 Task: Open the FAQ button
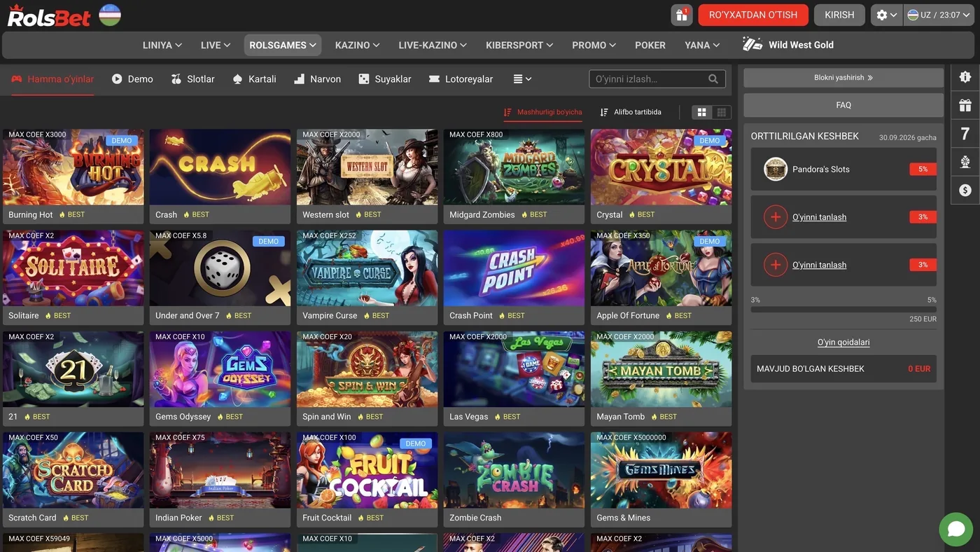pyautogui.click(x=843, y=105)
